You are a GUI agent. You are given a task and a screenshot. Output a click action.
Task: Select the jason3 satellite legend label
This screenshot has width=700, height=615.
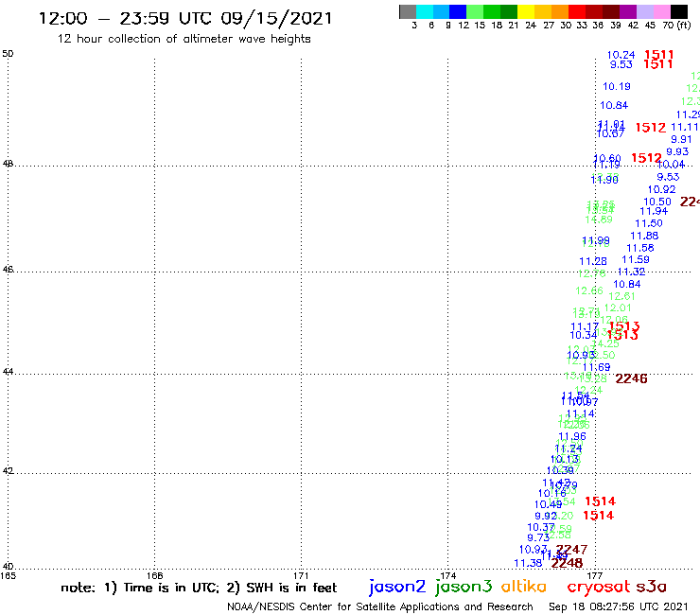coord(464,587)
